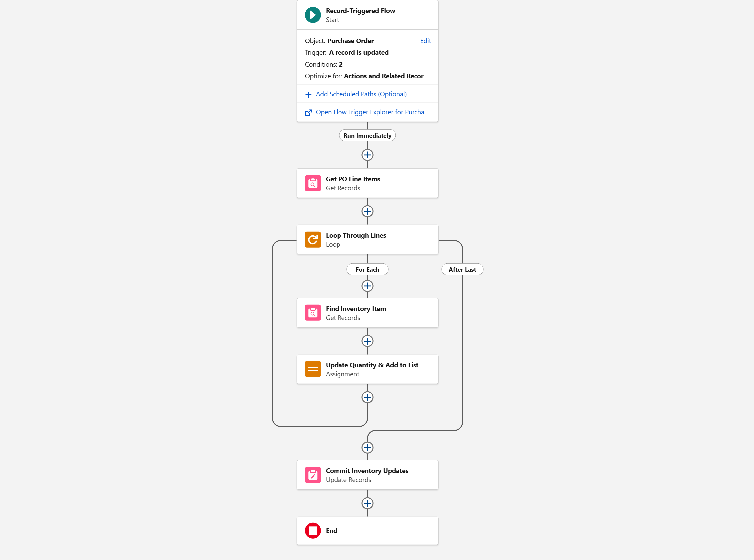
Task: Click the green Start play icon
Action: (312, 15)
